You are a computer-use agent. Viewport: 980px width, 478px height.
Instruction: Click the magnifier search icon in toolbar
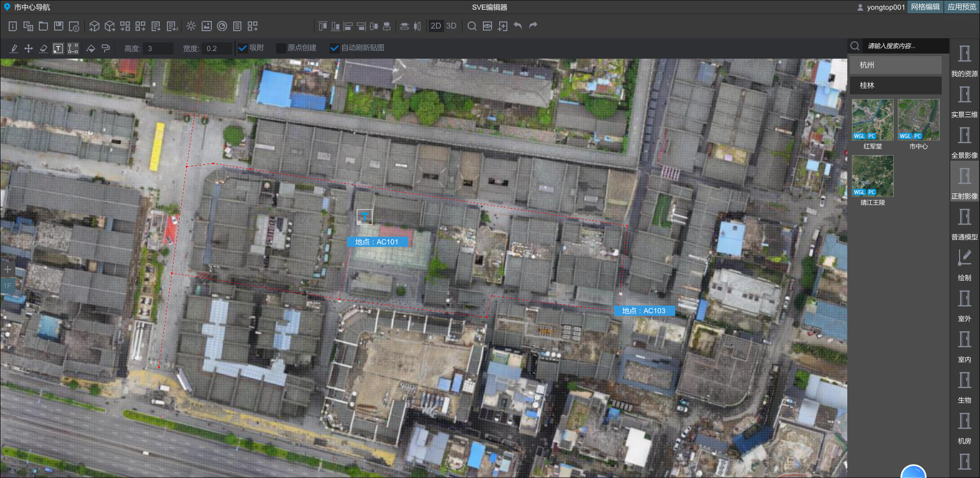472,26
